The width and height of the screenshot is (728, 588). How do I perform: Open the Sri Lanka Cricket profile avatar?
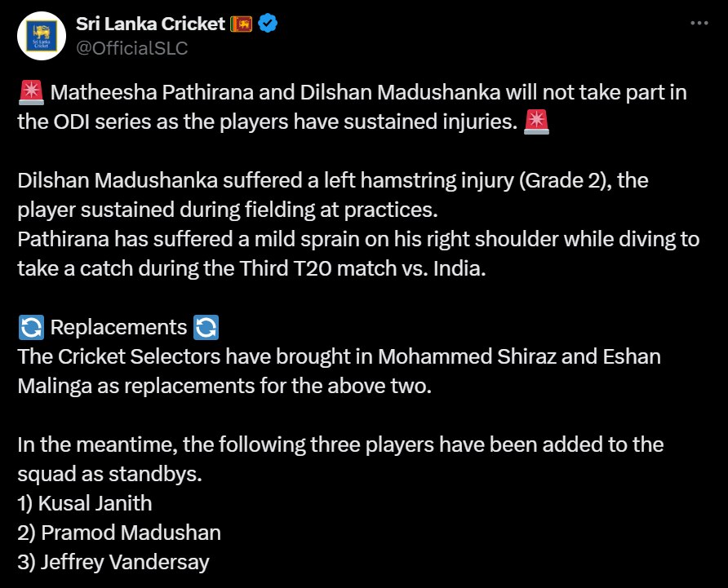click(42, 37)
